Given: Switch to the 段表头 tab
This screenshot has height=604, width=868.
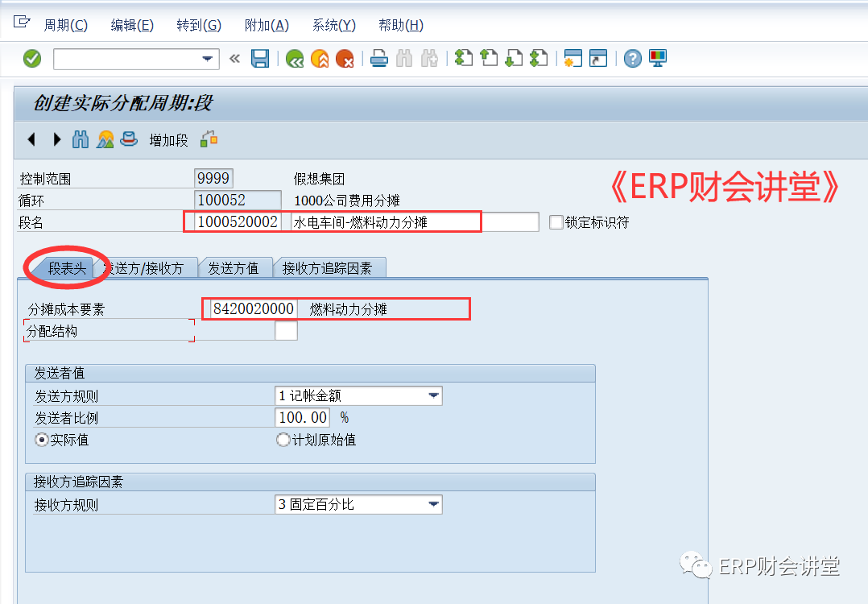Looking at the screenshot, I should (67, 268).
